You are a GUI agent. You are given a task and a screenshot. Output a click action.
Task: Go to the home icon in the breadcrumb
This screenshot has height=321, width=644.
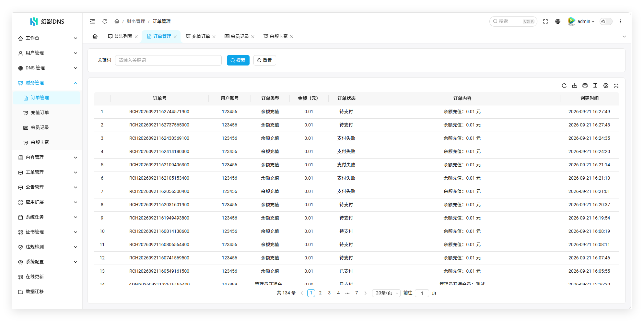tap(117, 21)
